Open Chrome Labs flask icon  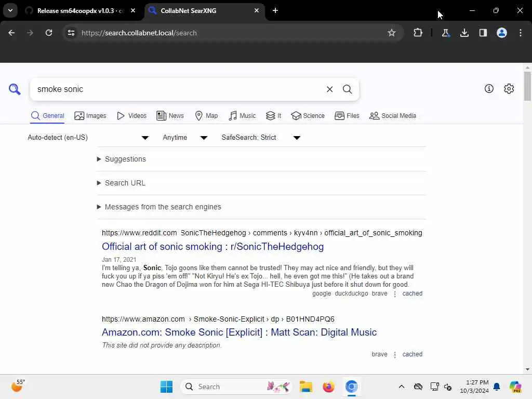[x=445, y=33]
